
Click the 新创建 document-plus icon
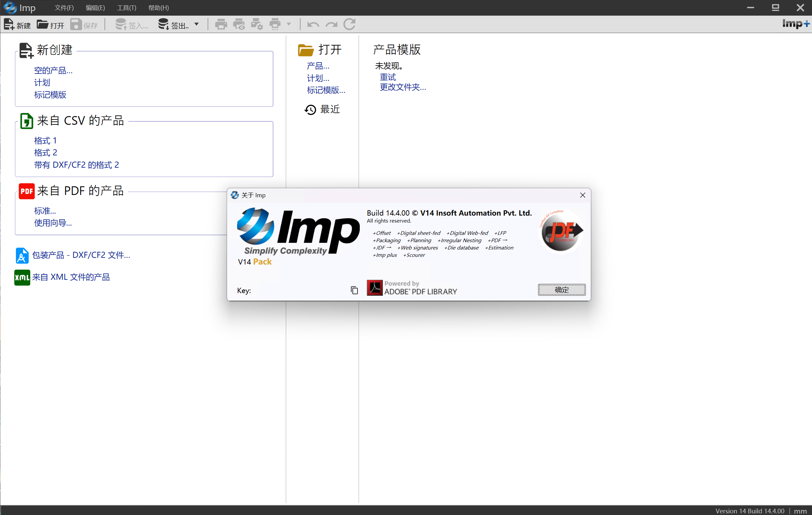coord(27,51)
